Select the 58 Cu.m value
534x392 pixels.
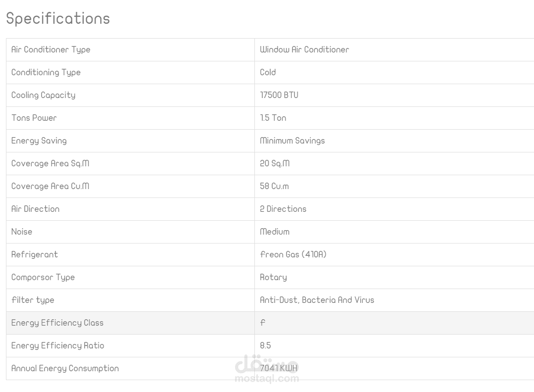(x=274, y=186)
